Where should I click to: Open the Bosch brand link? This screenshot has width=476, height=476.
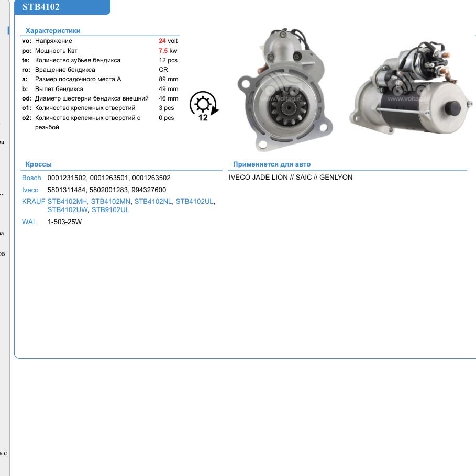31,178
